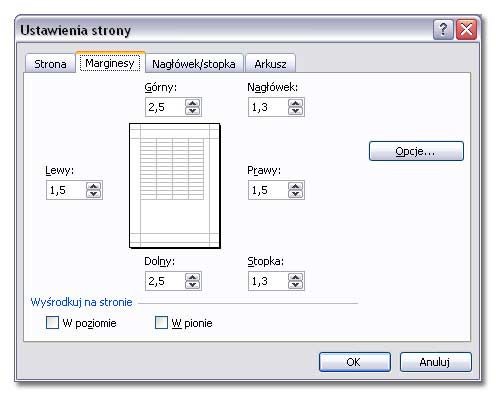Cancel the dialog with Anuluj
The width and height of the screenshot is (496, 396).
436,362
